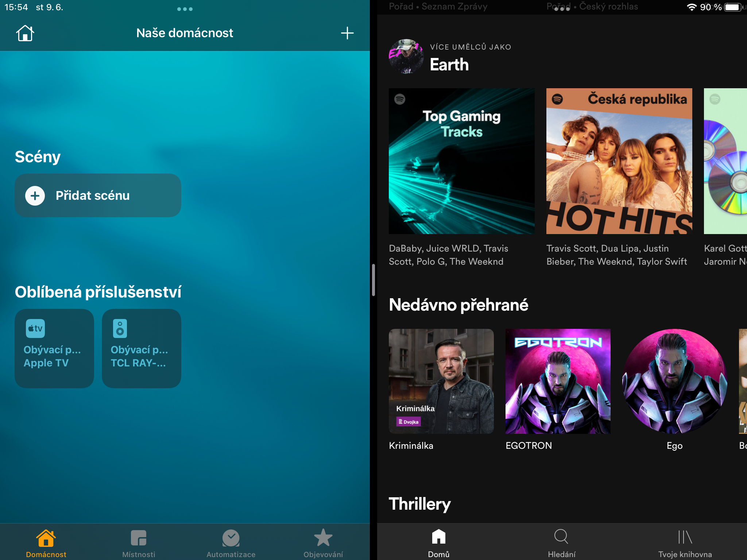Tap the three-dot multitasking control above Home app
This screenshot has height=560, width=747.
(185, 9)
